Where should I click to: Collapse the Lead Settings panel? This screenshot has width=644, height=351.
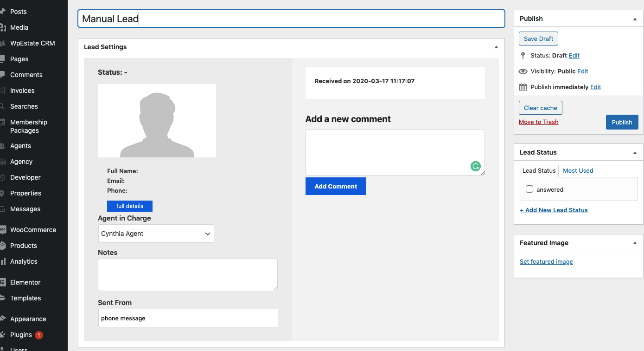(x=496, y=47)
